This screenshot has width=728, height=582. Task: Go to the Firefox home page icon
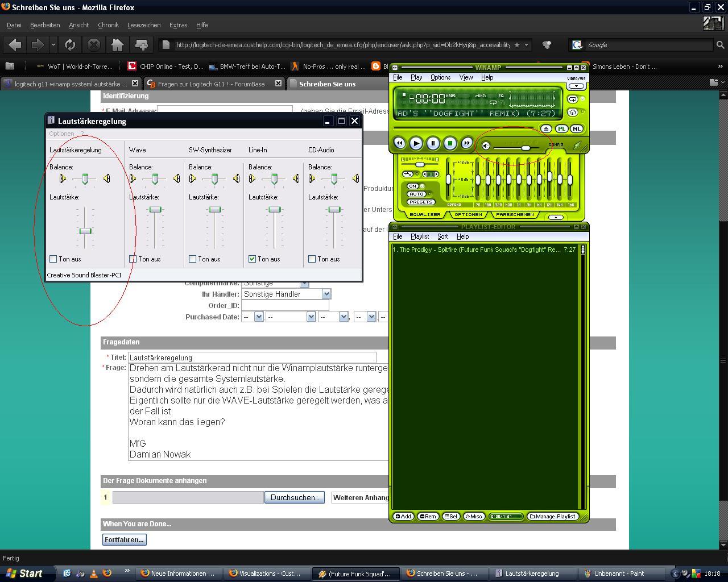point(117,45)
